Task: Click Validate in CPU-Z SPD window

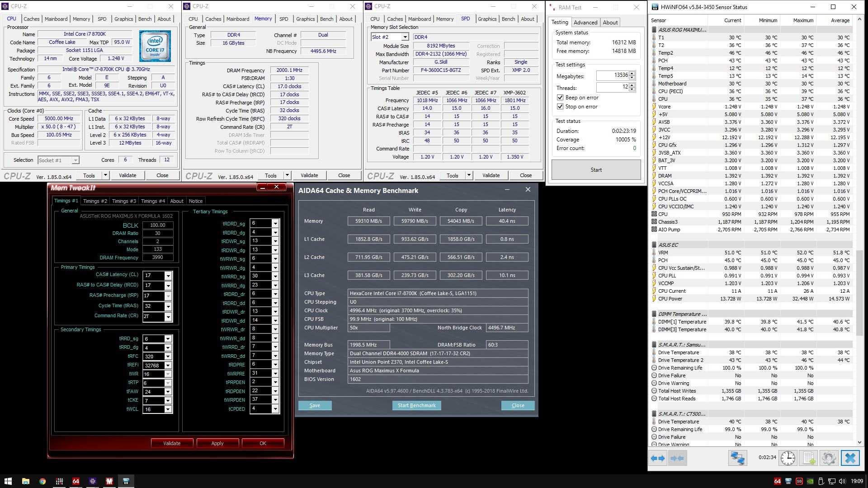Action: pyautogui.click(x=491, y=175)
